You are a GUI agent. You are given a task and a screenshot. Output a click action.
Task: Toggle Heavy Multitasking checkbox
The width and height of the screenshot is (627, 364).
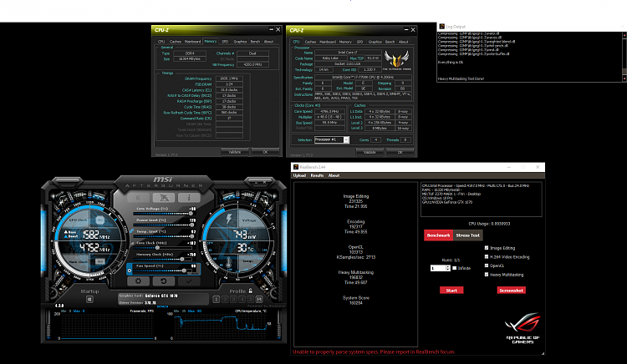click(x=487, y=274)
